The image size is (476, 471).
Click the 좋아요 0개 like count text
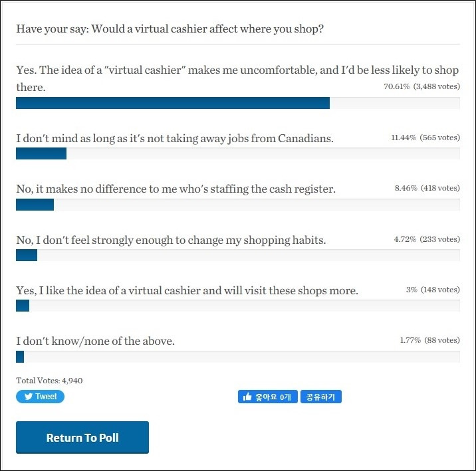click(273, 397)
